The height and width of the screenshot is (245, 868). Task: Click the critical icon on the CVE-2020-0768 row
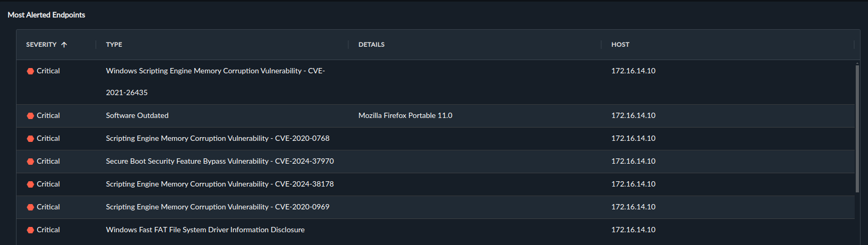[x=30, y=139]
